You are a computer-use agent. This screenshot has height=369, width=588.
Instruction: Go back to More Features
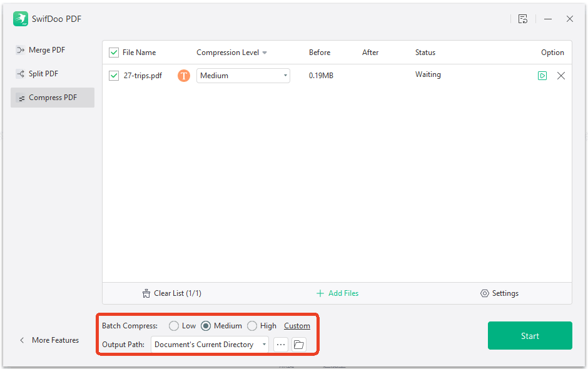coord(56,340)
